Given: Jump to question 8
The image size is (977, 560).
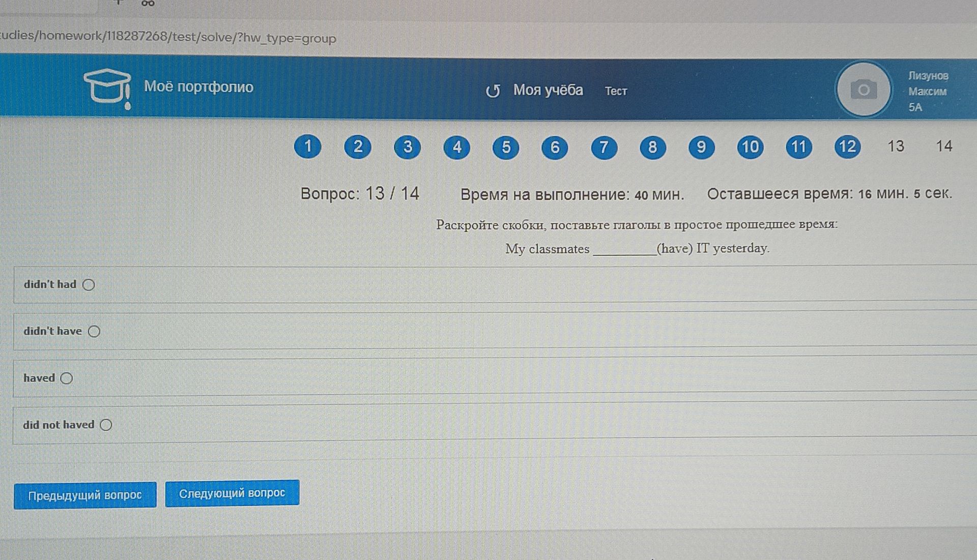Looking at the screenshot, I should [x=653, y=148].
